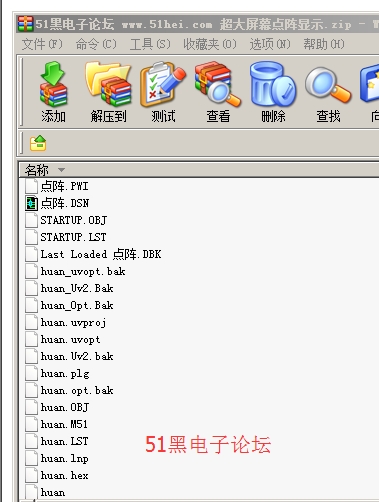The image size is (379, 502).
Task: Select file 点阵.DSN
Action: click(x=65, y=203)
